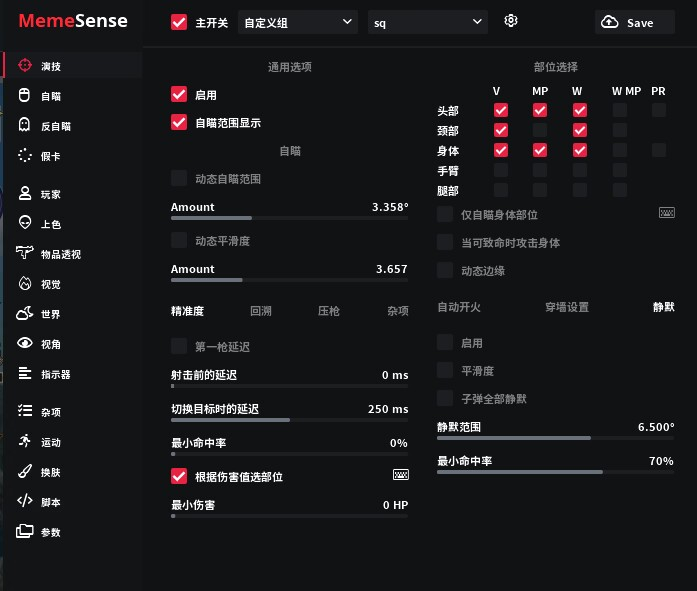Expand the 自定义组 dropdown
697x591 pixels.
298,22
